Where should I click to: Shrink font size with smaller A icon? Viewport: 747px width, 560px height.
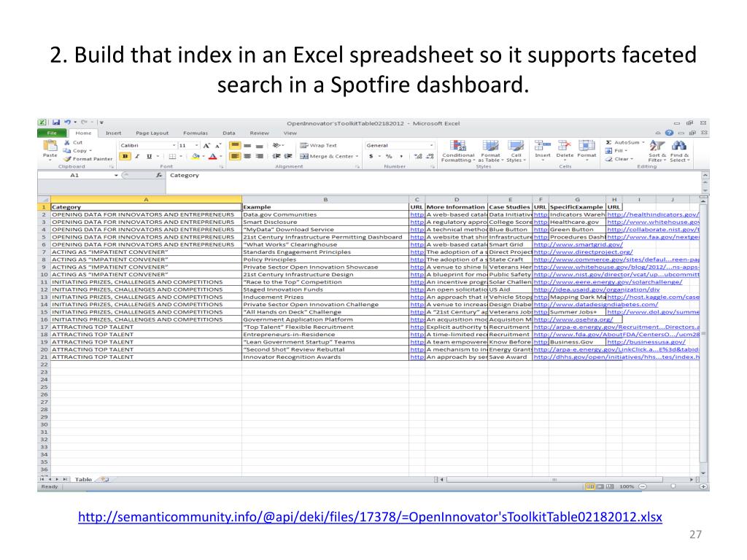218,145
